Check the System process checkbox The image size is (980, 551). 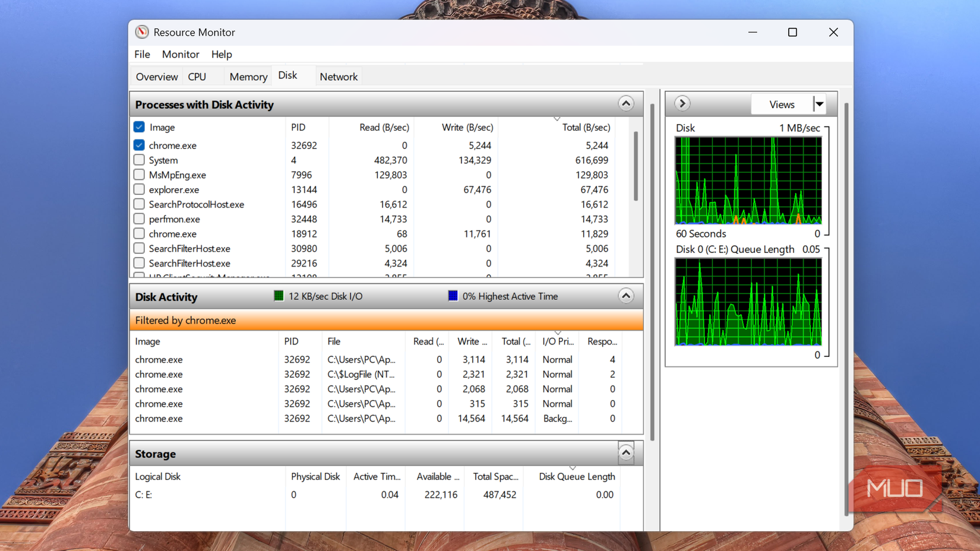tap(139, 160)
